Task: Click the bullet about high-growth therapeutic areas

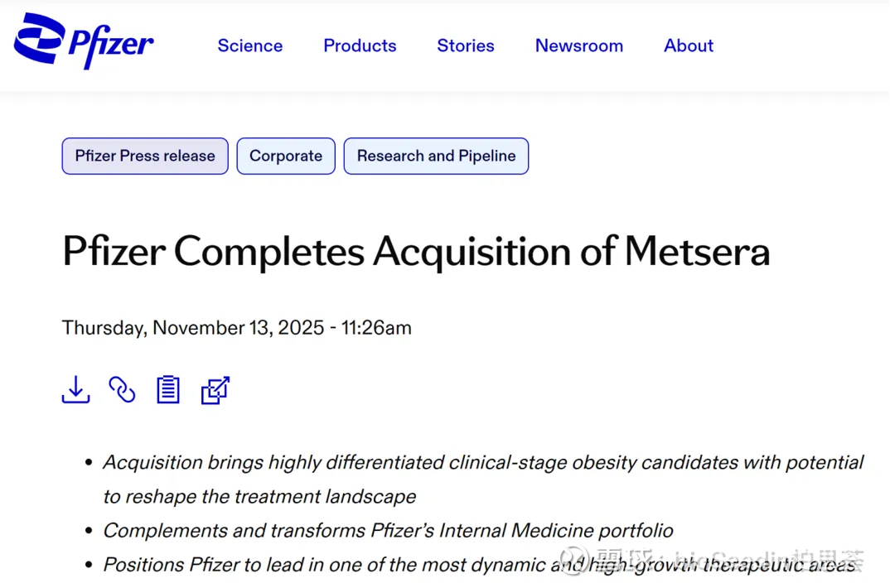Action: tap(479, 565)
